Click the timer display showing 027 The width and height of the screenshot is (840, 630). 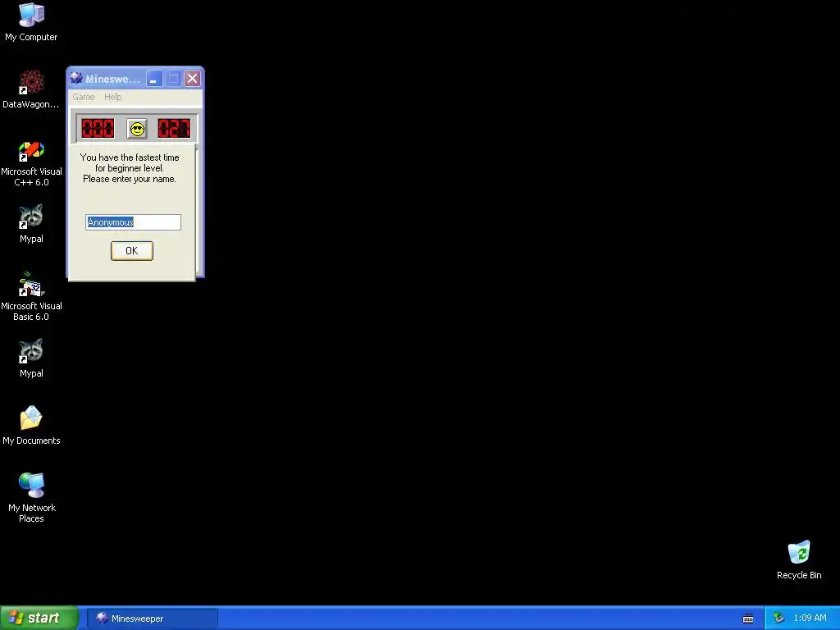pyautogui.click(x=174, y=129)
